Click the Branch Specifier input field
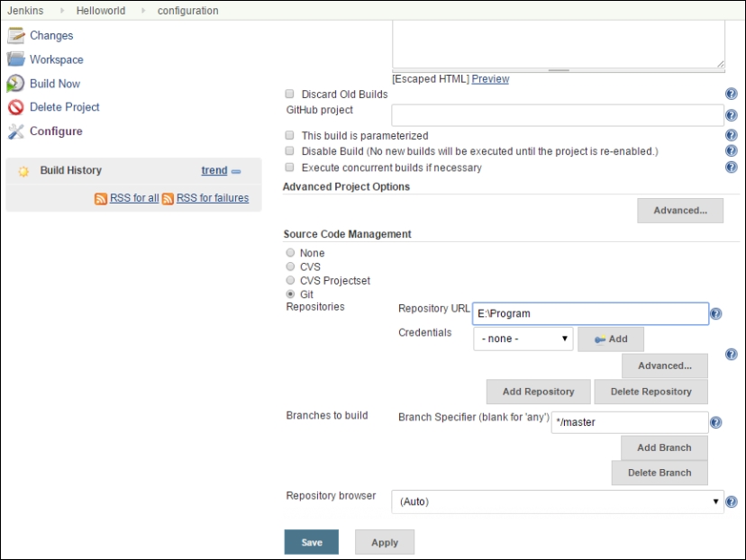 point(630,422)
